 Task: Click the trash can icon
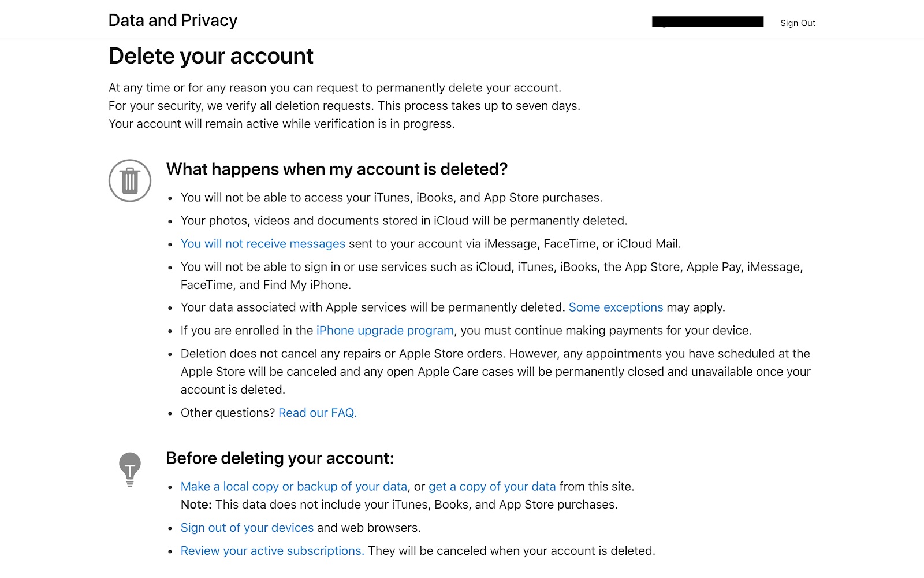click(130, 181)
